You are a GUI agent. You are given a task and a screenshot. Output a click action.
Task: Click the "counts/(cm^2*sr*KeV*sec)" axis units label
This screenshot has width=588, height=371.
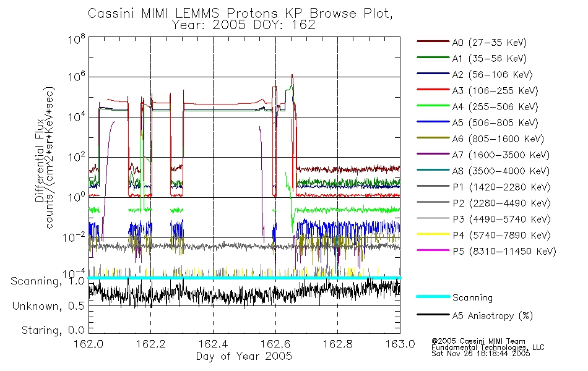point(50,158)
